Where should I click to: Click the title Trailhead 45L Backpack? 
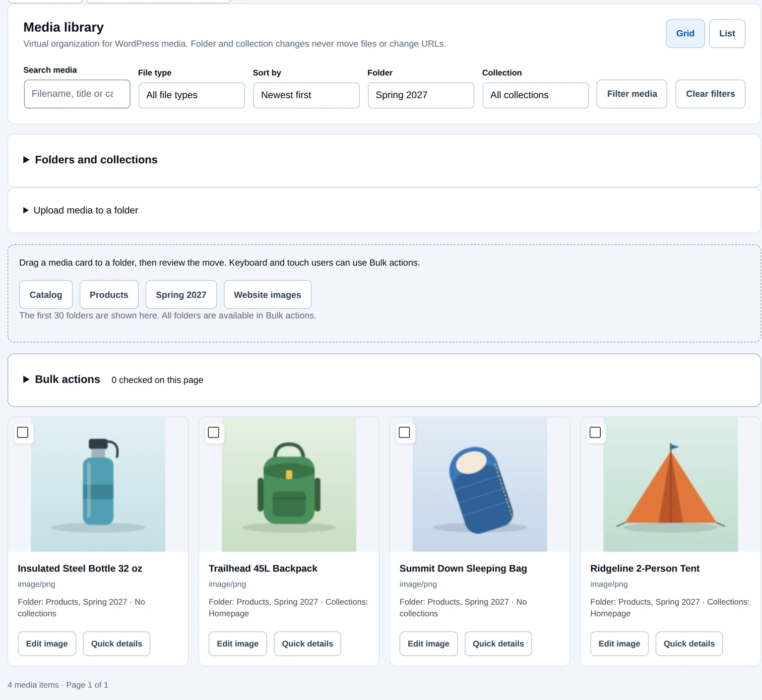[263, 569]
